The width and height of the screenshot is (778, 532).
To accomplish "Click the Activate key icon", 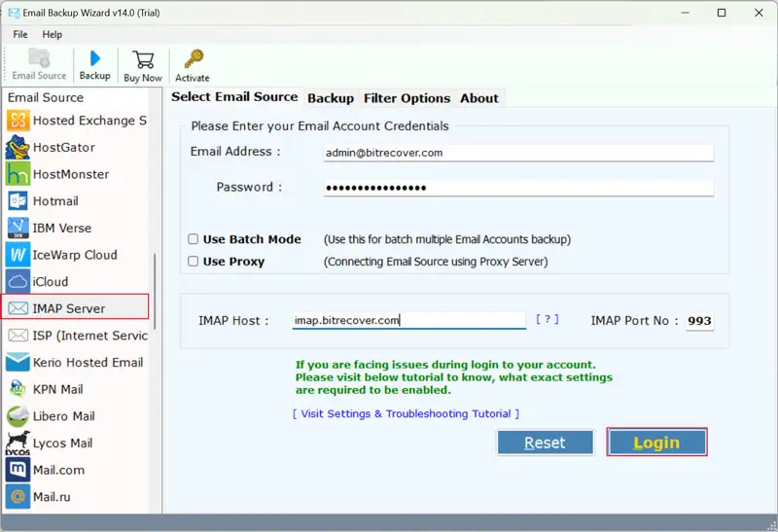I will [x=193, y=59].
